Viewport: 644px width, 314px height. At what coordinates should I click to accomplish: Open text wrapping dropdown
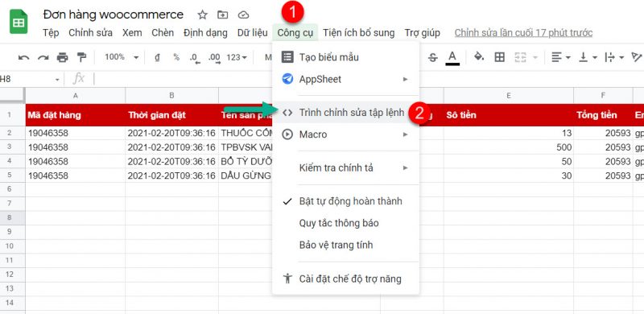[x=614, y=57]
